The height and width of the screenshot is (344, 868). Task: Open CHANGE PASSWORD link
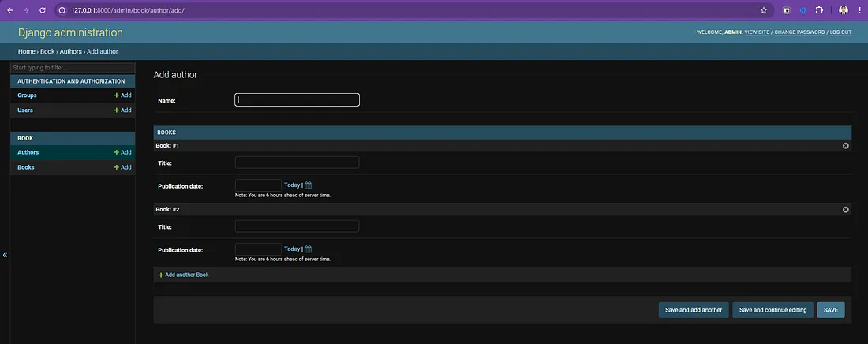[x=799, y=32]
